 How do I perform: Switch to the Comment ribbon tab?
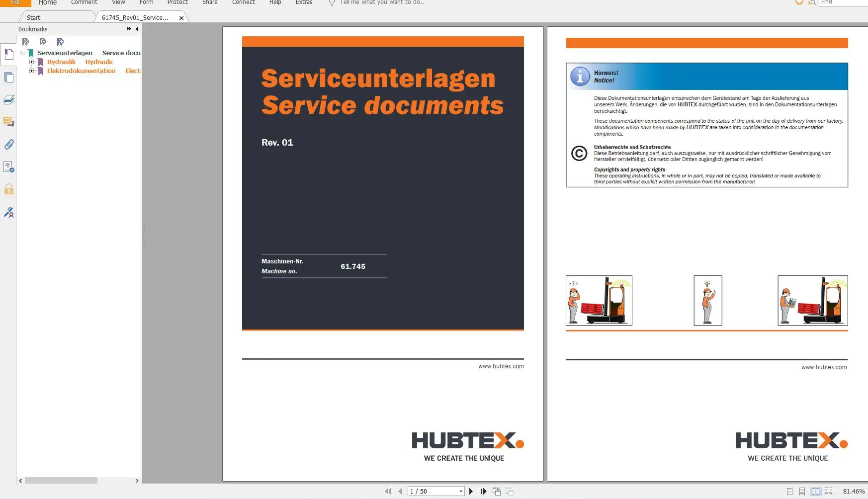(x=84, y=2)
